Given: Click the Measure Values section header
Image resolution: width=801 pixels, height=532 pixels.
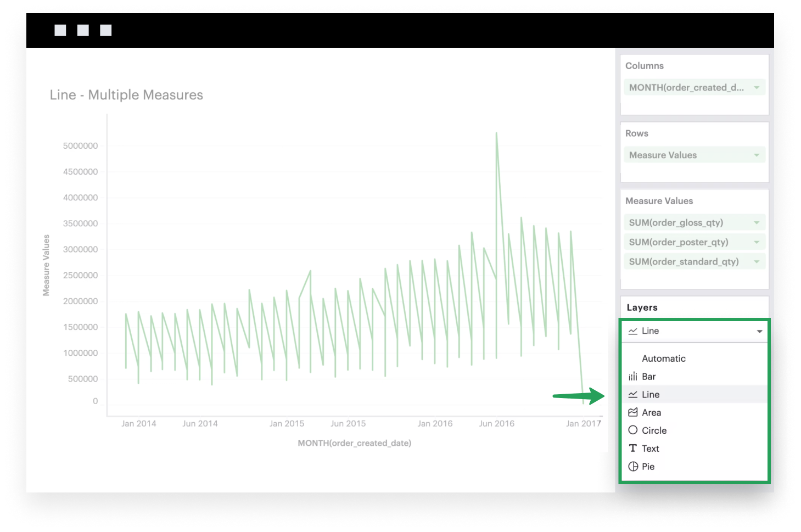Looking at the screenshot, I should (658, 200).
